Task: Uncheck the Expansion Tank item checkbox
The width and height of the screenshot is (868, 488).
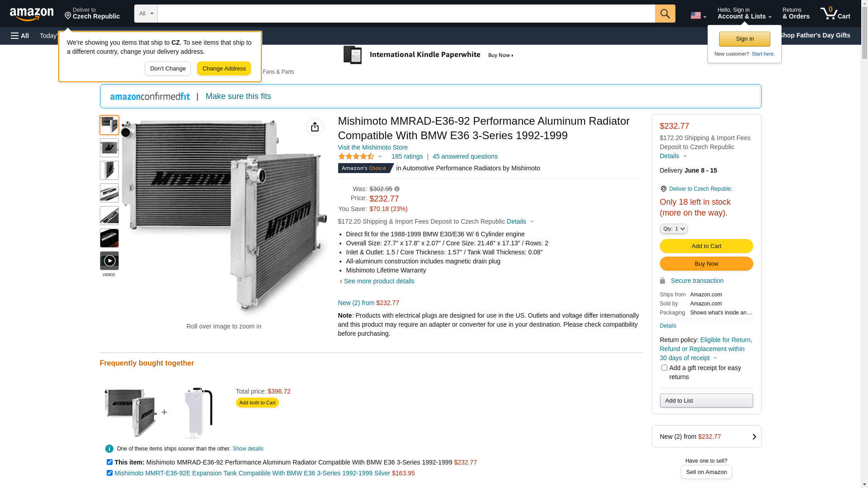Action: coord(109,473)
